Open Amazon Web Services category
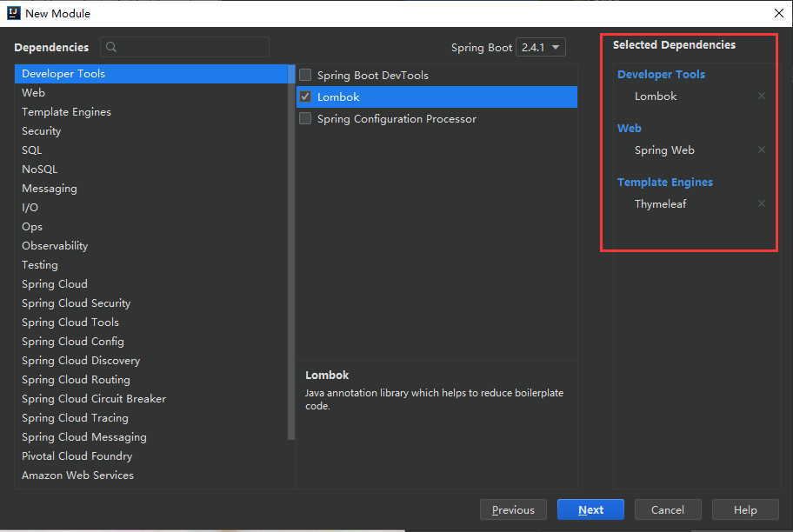This screenshot has width=793, height=532. click(150, 475)
